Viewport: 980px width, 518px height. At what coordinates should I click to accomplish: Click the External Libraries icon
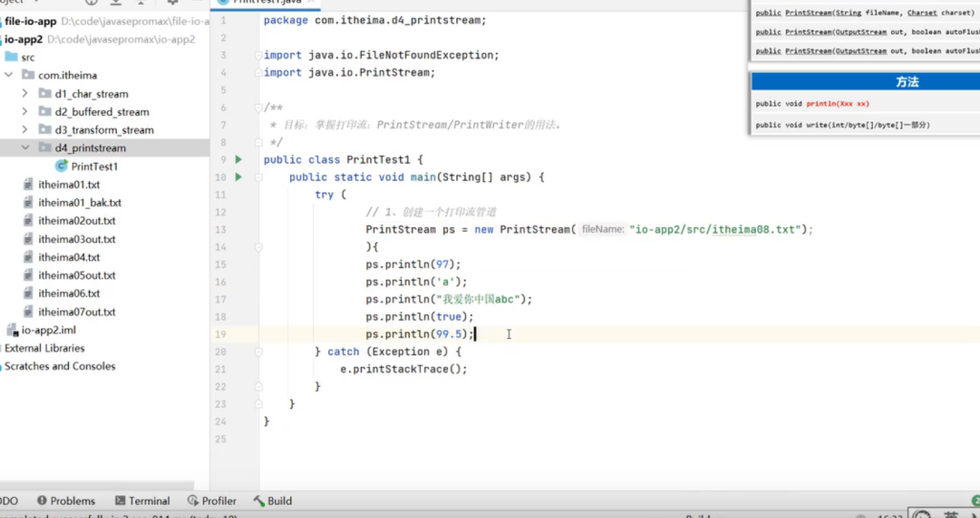pyautogui.click(x=0, y=349)
